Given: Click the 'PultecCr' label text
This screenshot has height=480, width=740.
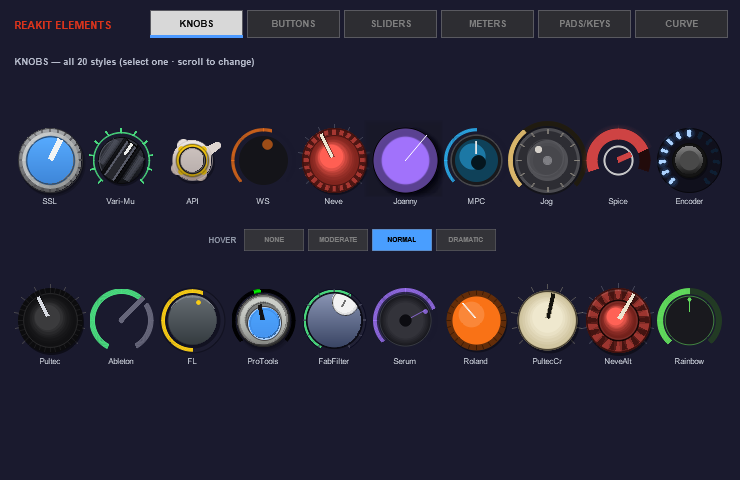Looking at the screenshot, I should click(547, 361).
